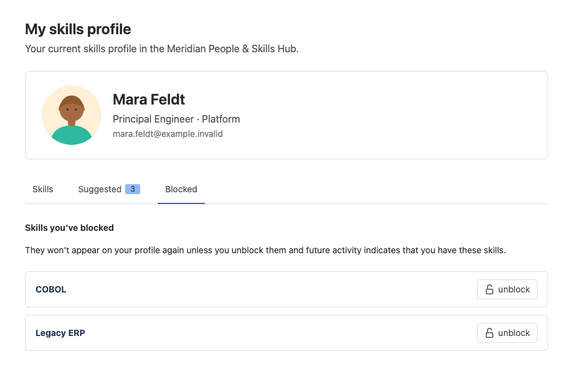This screenshot has width=573, height=392.
Task: Click the Principal Engineer · Platform role text
Action: coord(176,119)
